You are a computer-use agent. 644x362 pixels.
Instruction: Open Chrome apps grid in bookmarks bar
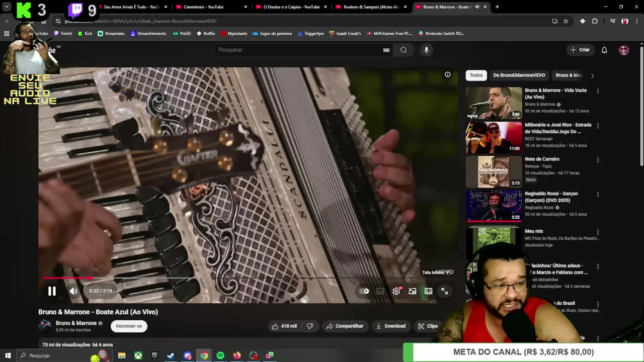[7, 34]
